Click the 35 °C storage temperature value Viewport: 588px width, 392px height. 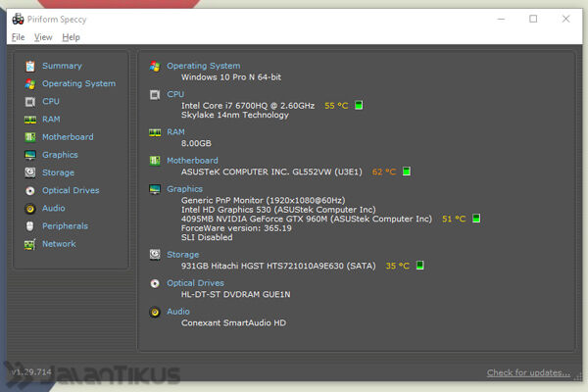coord(398,266)
